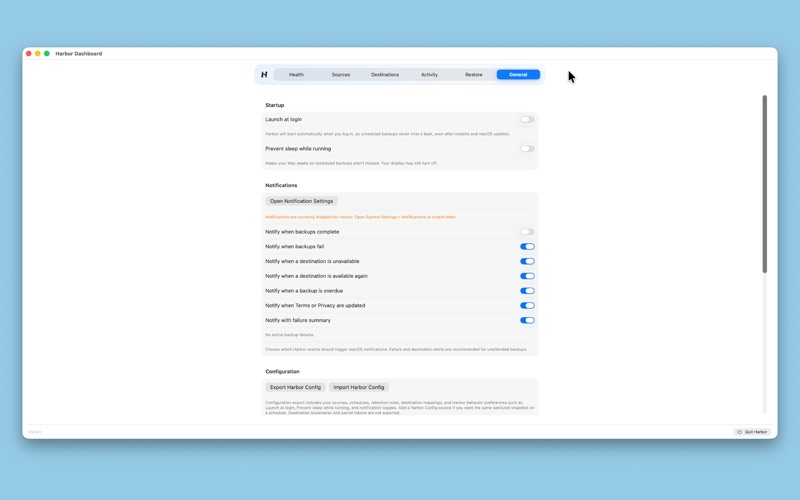Switch to the Health tab

pos(296,74)
